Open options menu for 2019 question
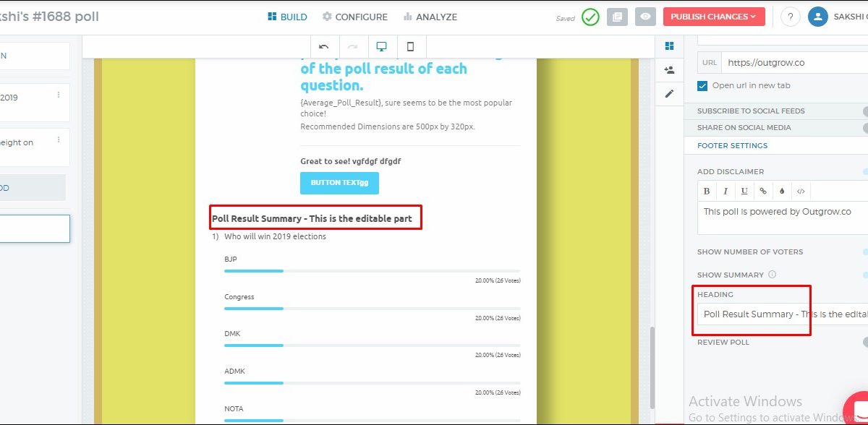 click(59, 95)
